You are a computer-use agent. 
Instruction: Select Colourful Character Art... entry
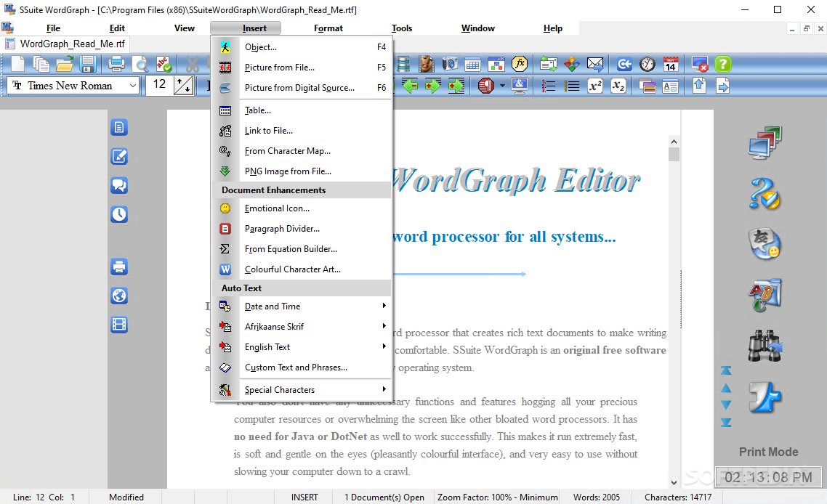click(302, 269)
